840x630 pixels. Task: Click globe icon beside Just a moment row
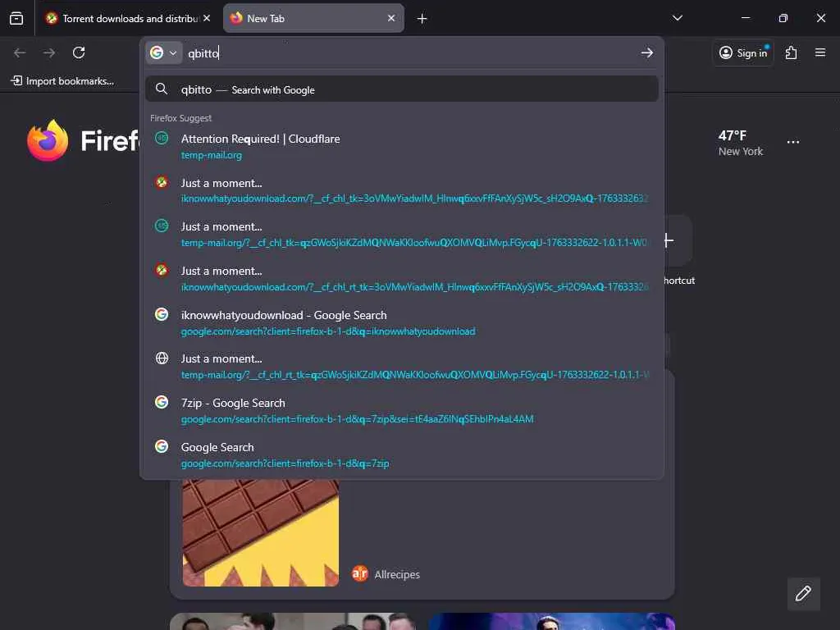162,358
